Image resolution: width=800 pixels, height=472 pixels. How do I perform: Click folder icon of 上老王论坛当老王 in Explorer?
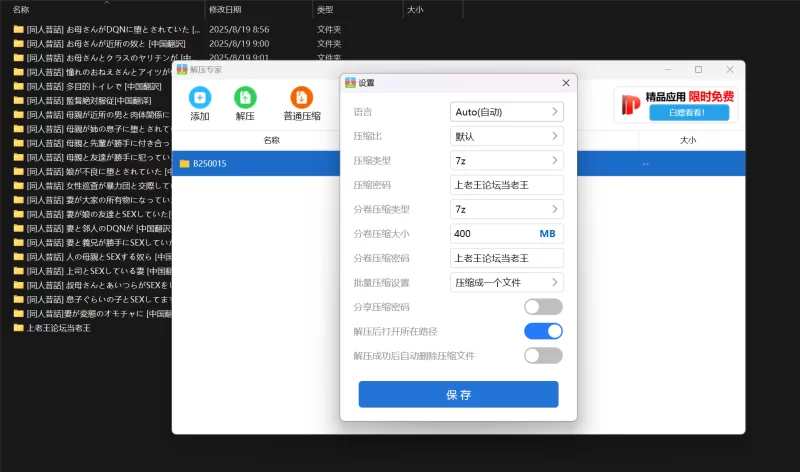click(19, 328)
